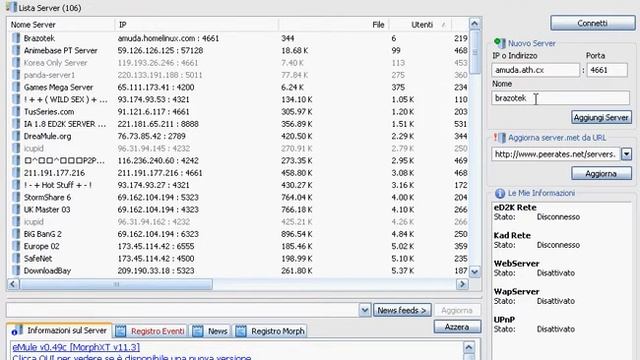Click server list scroll-down arrow

[474, 271]
